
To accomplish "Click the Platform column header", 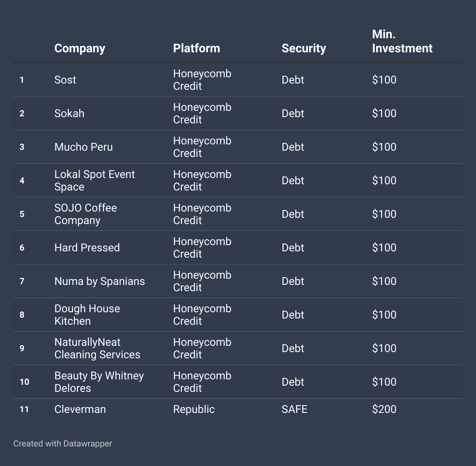I will 196,48.
